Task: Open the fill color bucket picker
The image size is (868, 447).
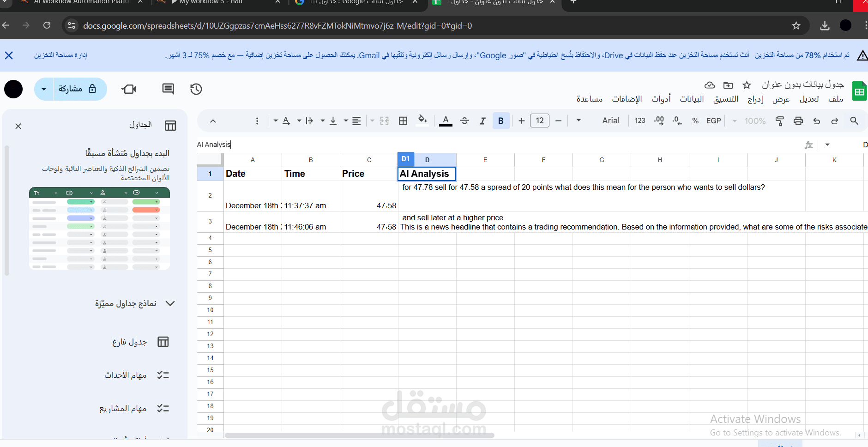Action: pyautogui.click(x=422, y=121)
